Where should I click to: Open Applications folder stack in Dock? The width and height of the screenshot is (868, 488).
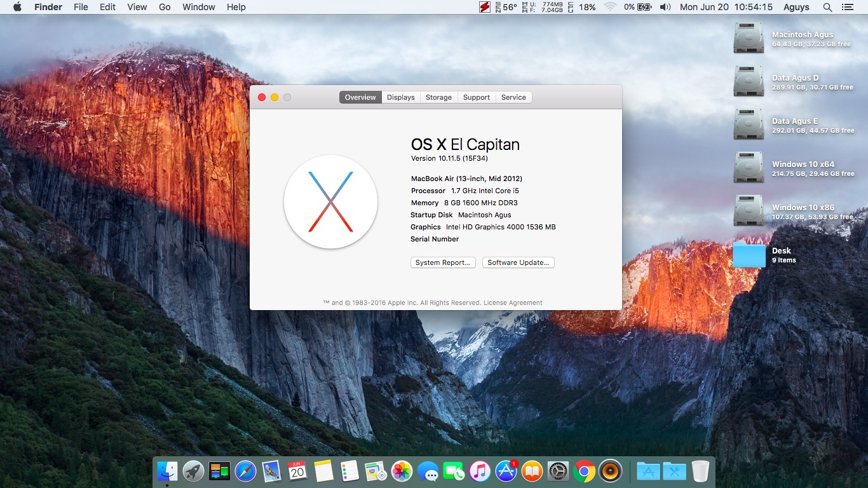coord(648,471)
